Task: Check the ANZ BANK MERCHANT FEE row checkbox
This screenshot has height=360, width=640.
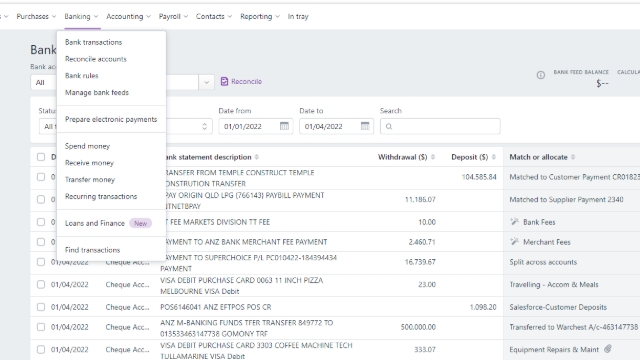Action: tap(41, 242)
